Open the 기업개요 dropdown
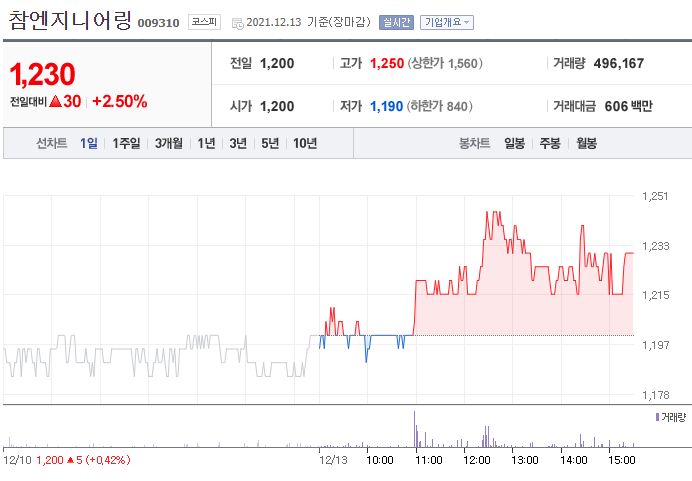This screenshot has width=692, height=481. pos(447,22)
